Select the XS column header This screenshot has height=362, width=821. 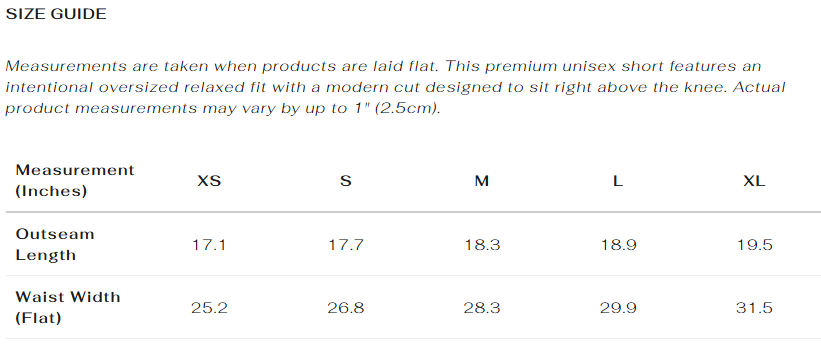click(x=209, y=181)
